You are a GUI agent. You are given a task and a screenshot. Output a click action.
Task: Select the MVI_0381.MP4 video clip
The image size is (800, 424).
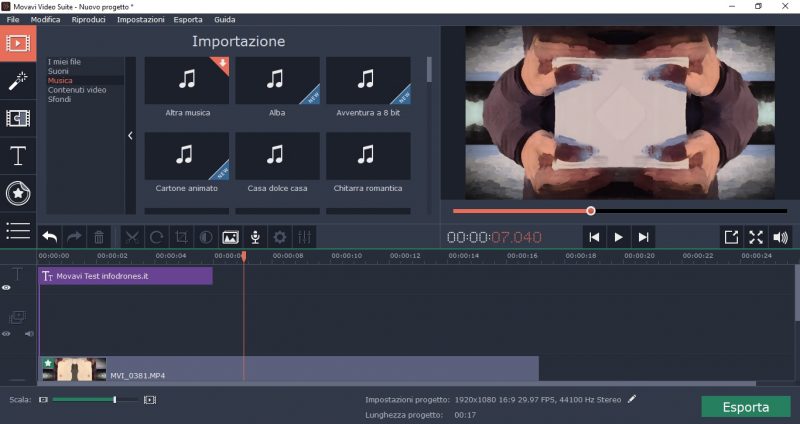coord(289,368)
